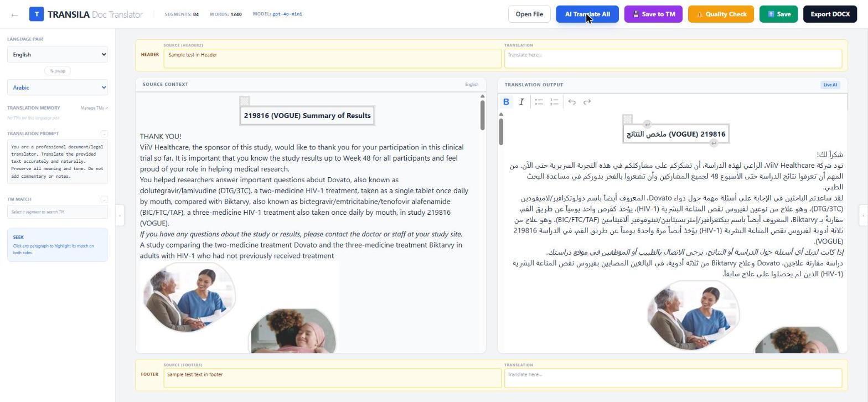Click the insert-row icon above Arabic title
The height and width of the screenshot is (402, 868).
tap(647, 125)
